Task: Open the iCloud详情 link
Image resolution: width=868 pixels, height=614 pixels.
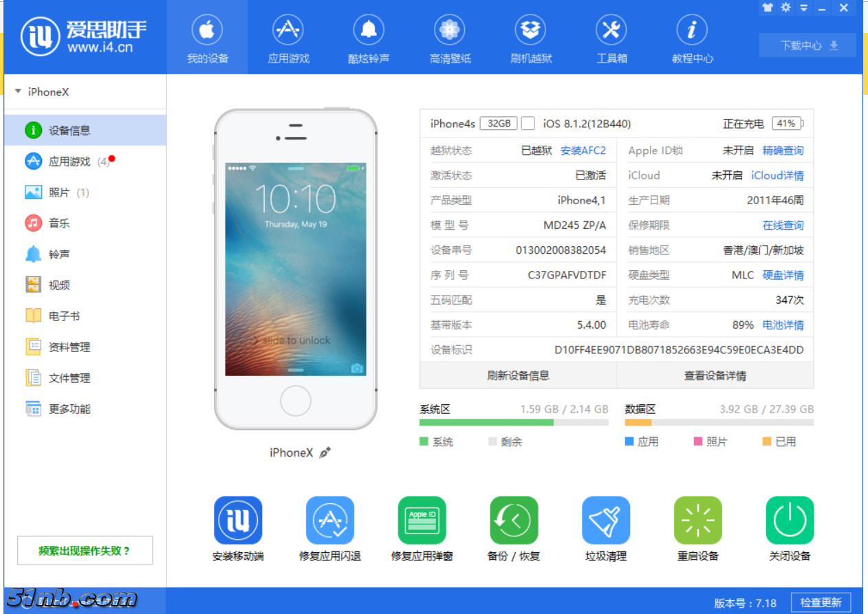Action: click(777, 175)
